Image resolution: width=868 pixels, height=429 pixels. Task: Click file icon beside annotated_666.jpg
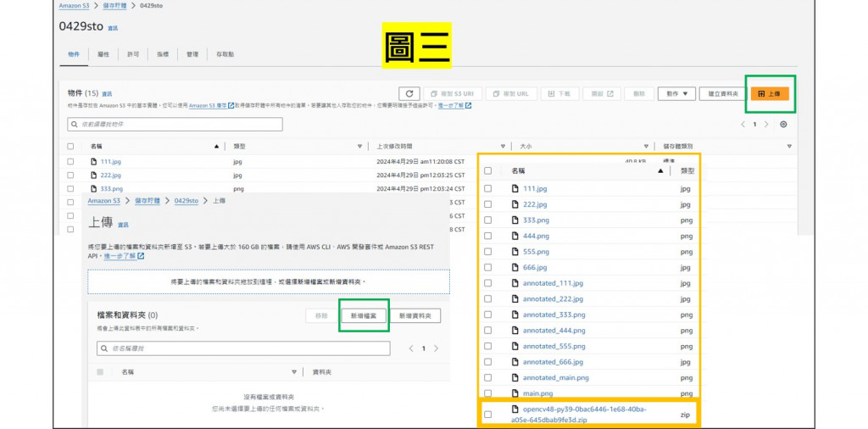515,362
